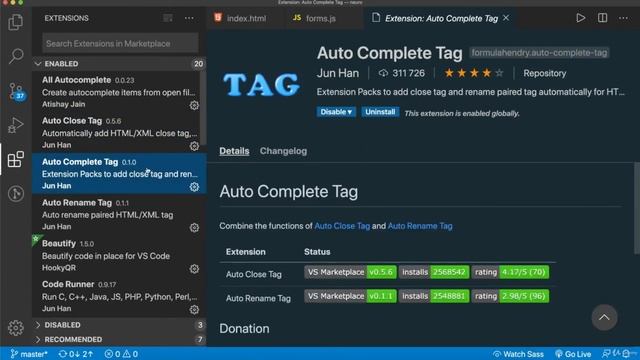Screen dimensions: 640x360
Task: Focus Search Extensions in Marketplace field
Action: point(120,43)
